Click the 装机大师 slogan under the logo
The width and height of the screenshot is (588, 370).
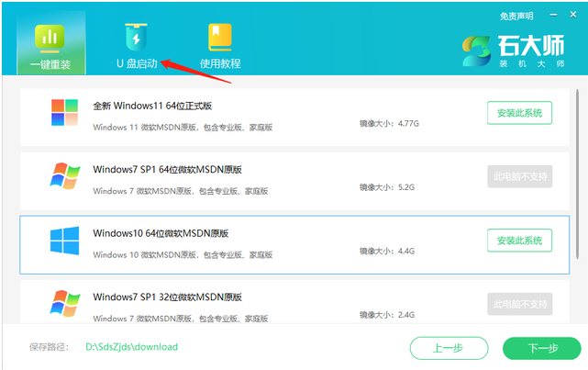[532, 63]
